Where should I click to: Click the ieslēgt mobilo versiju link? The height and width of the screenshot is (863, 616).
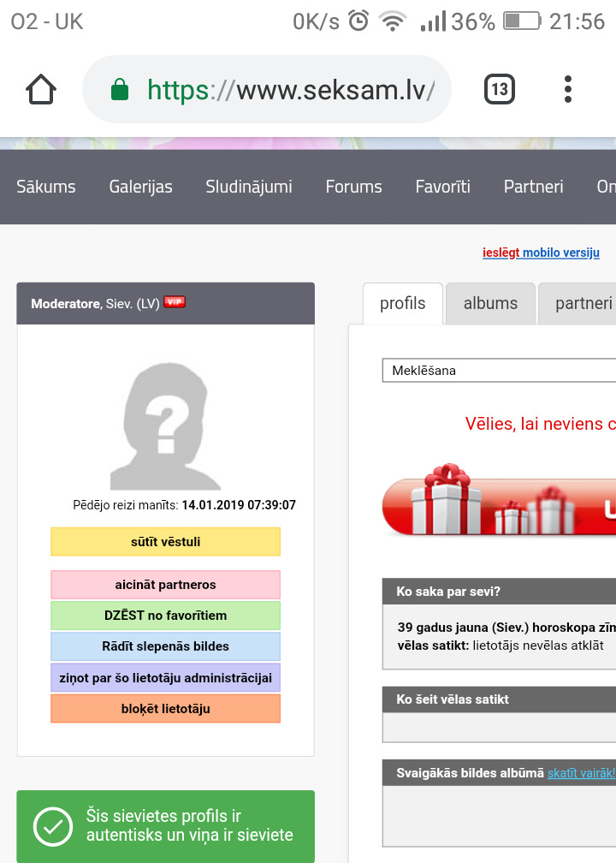pos(541,253)
